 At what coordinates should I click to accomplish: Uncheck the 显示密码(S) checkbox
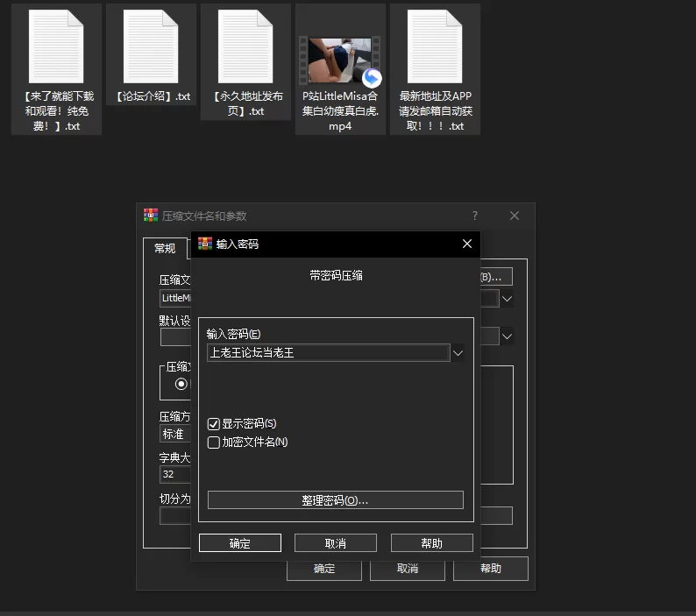pyautogui.click(x=214, y=424)
